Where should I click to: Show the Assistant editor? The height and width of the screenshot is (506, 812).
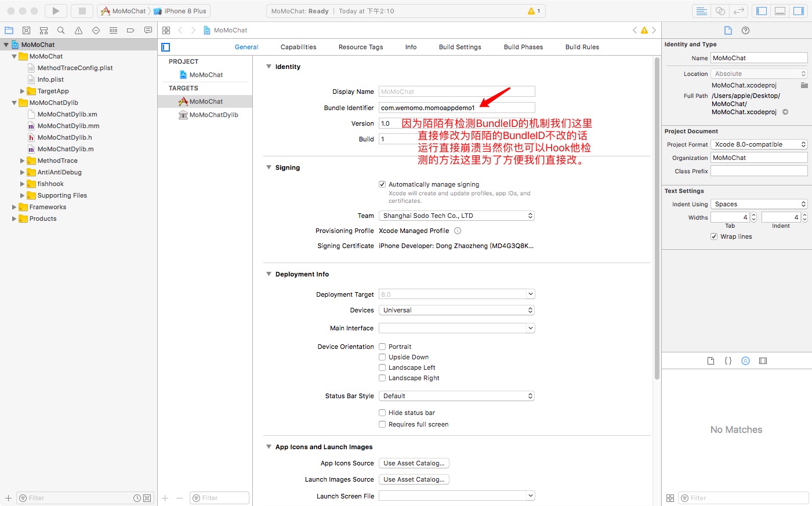(720, 11)
